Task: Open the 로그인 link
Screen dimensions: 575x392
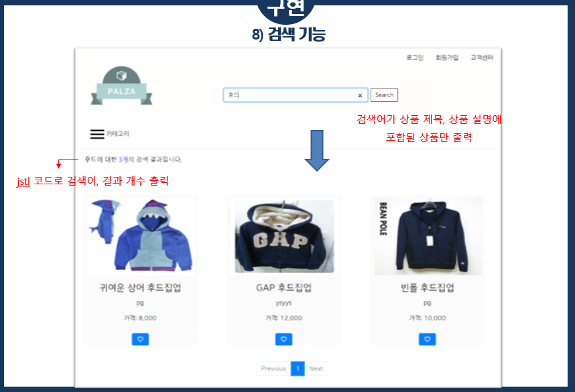Action: point(415,57)
